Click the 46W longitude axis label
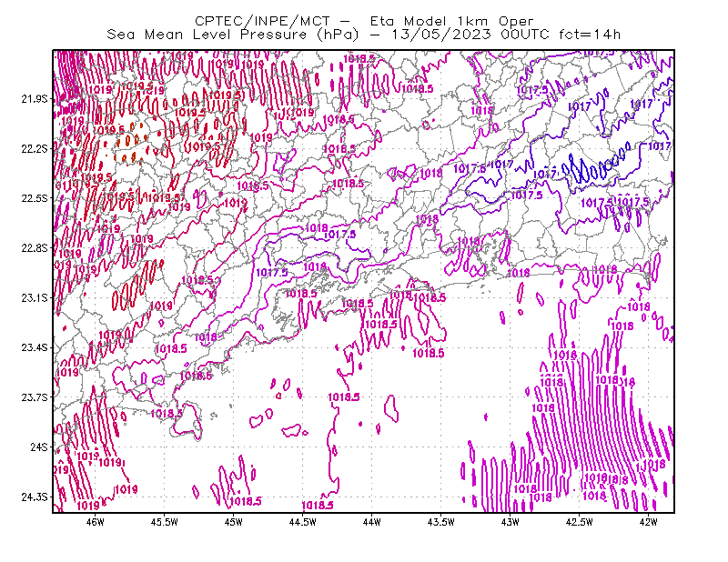728x562 pixels. pos(96,522)
